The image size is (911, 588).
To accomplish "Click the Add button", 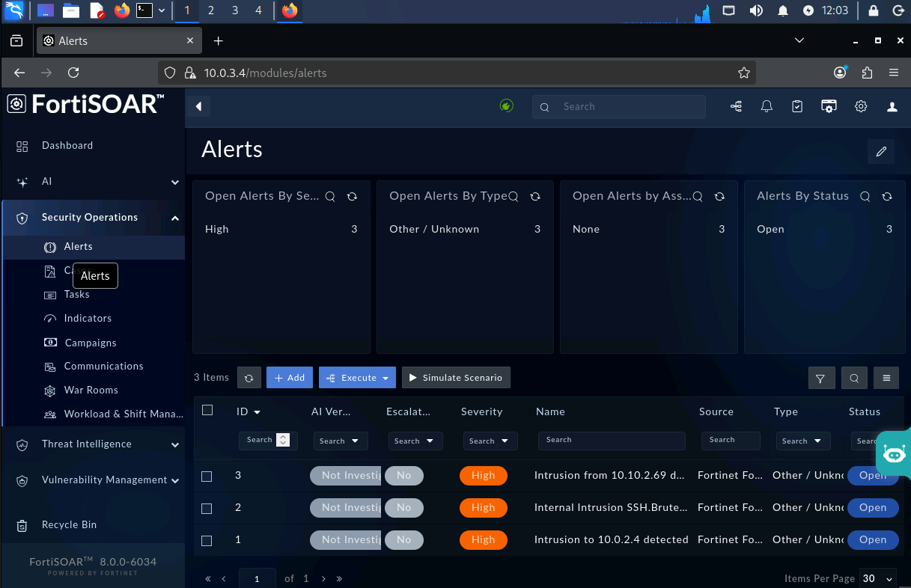I will click(290, 378).
